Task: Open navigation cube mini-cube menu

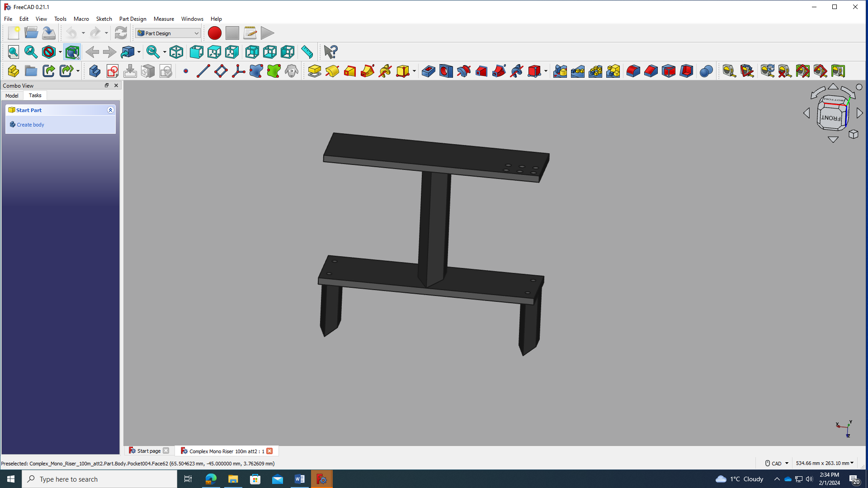Action: (x=854, y=134)
